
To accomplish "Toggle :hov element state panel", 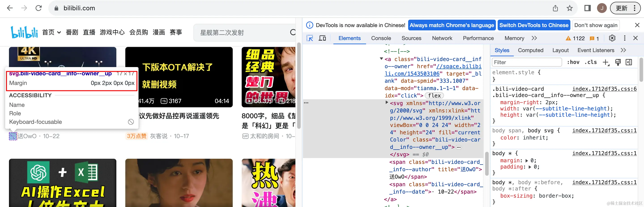I will [573, 62].
